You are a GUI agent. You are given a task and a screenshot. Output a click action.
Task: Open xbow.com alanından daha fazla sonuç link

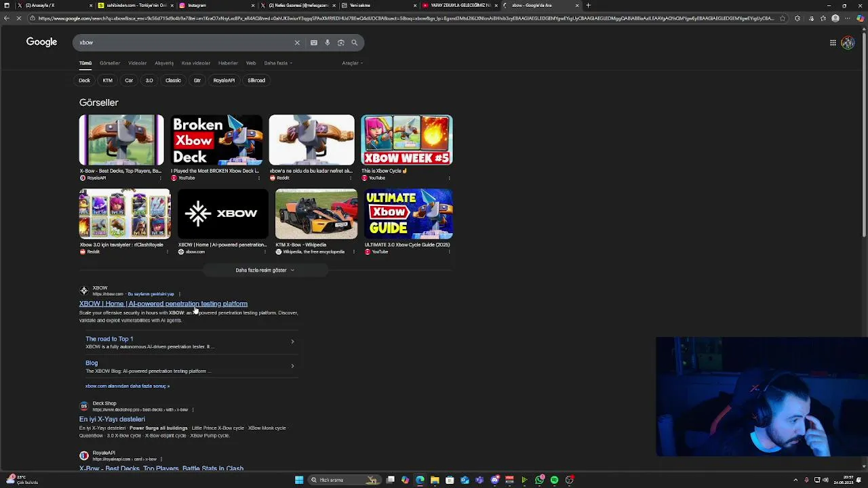coord(127,386)
